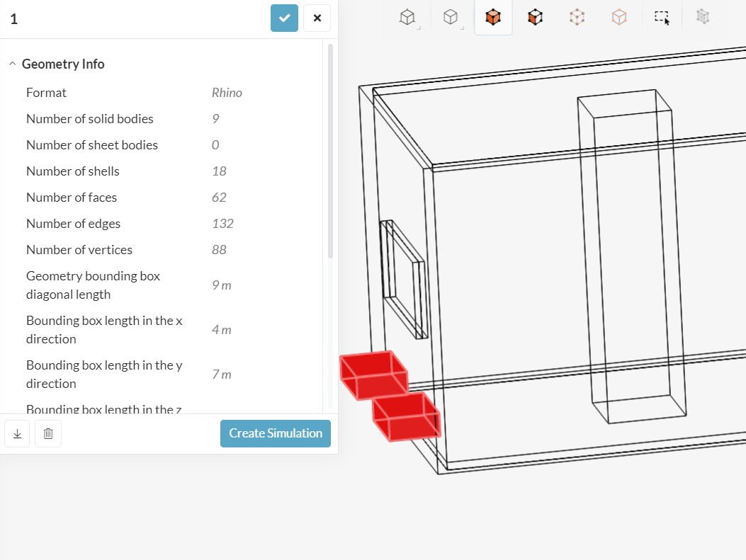This screenshot has height=560, width=746.
Task: Click the Create Simulation button
Action: pyautogui.click(x=276, y=433)
